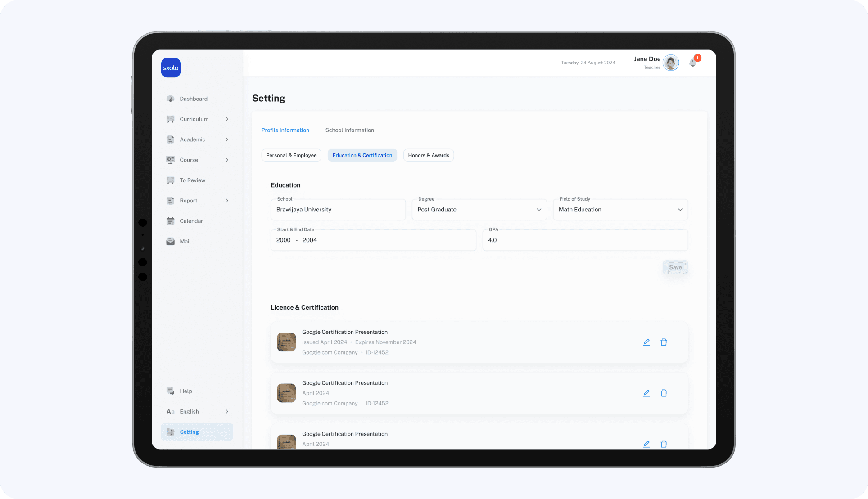Select the Personal & Employee sub-tab
Image resolution: width=868 pixels, height=499 pixels.
(291, 155)
